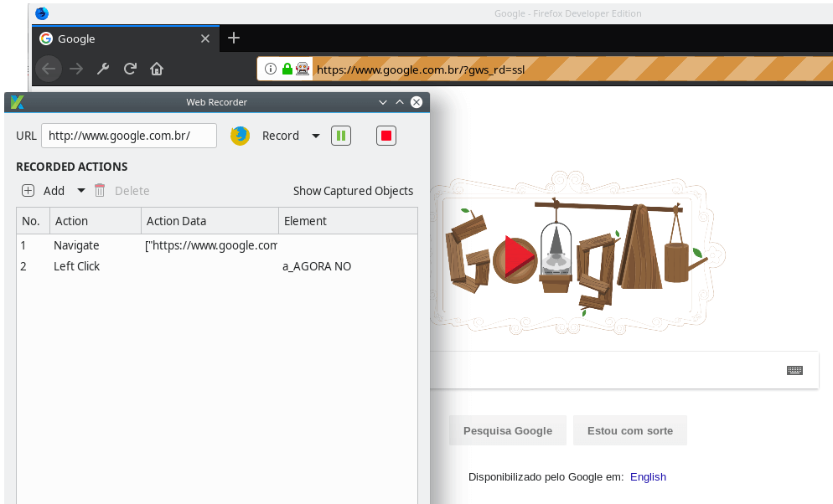
Task: Click the Firefox browser icon in Web Recorder
Action: click(241, 136)
